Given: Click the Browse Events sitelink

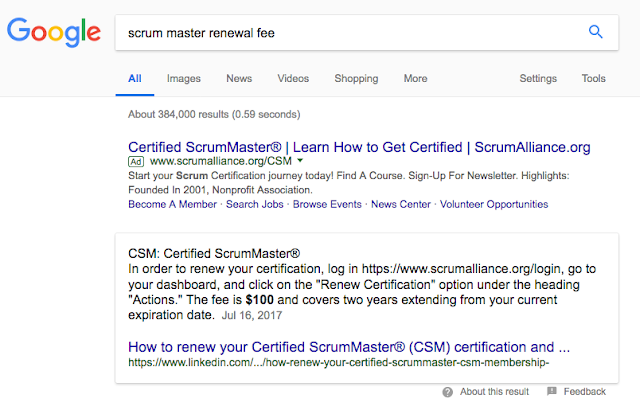Looking at the screenshot, I should click(x=327, y=204).
